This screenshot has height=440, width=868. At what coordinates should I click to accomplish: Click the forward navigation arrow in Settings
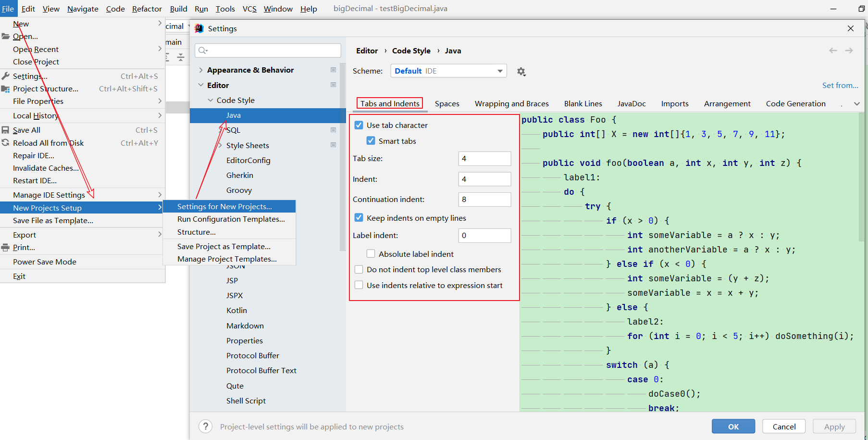coord(849,50)
